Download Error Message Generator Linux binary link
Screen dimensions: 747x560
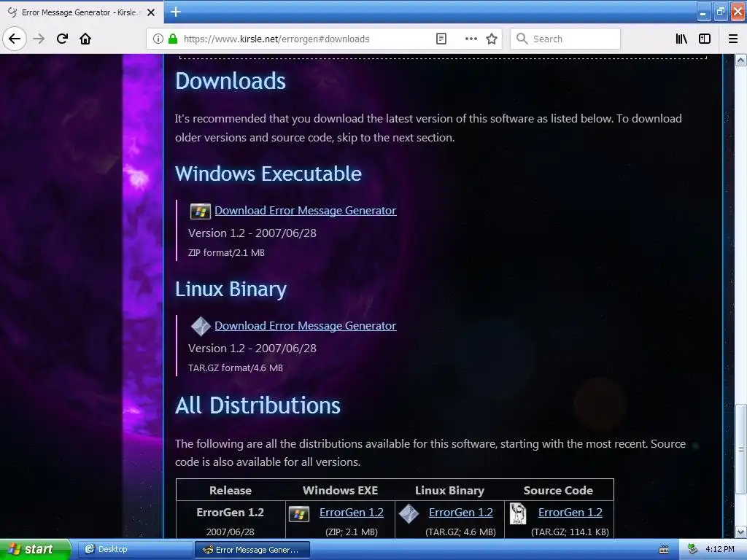point(306,326)
